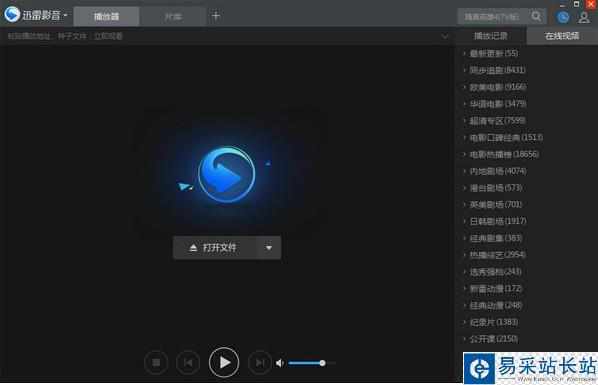Expand the 华语电影 (3479) chevron
This screenshot has height=385, width=598.
(464, 103)
